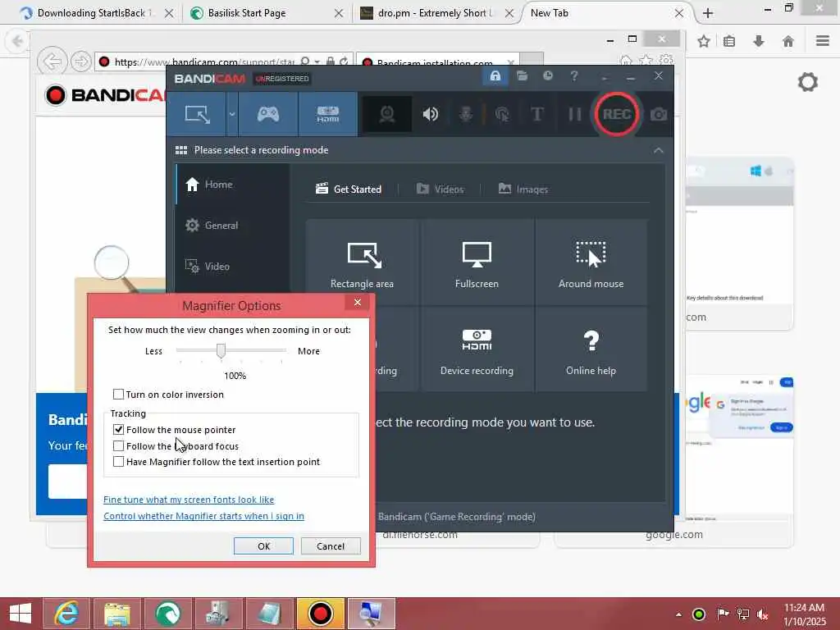Click the Bandicam lock icon
The height and width of the screenshot is (630, 840).
point(495,76)
